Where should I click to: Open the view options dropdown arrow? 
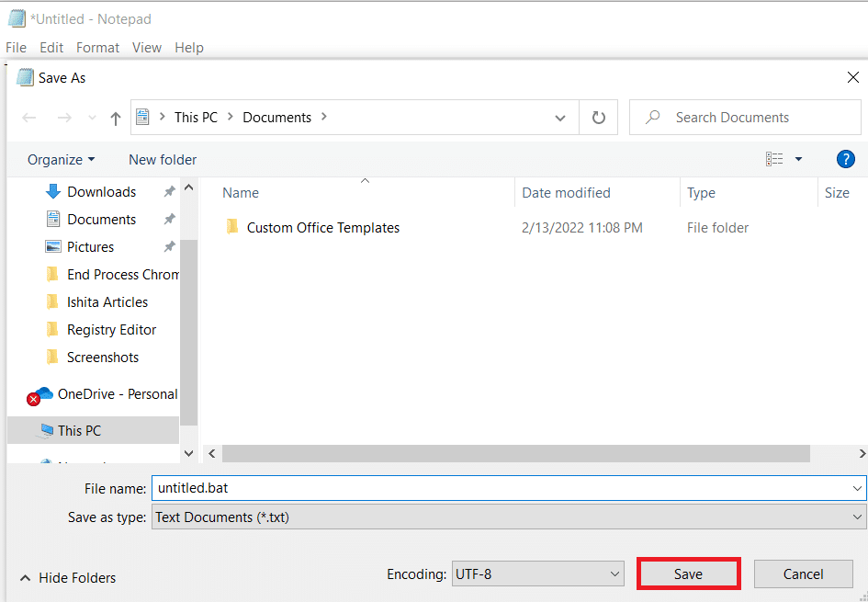[x=798, y=160]
